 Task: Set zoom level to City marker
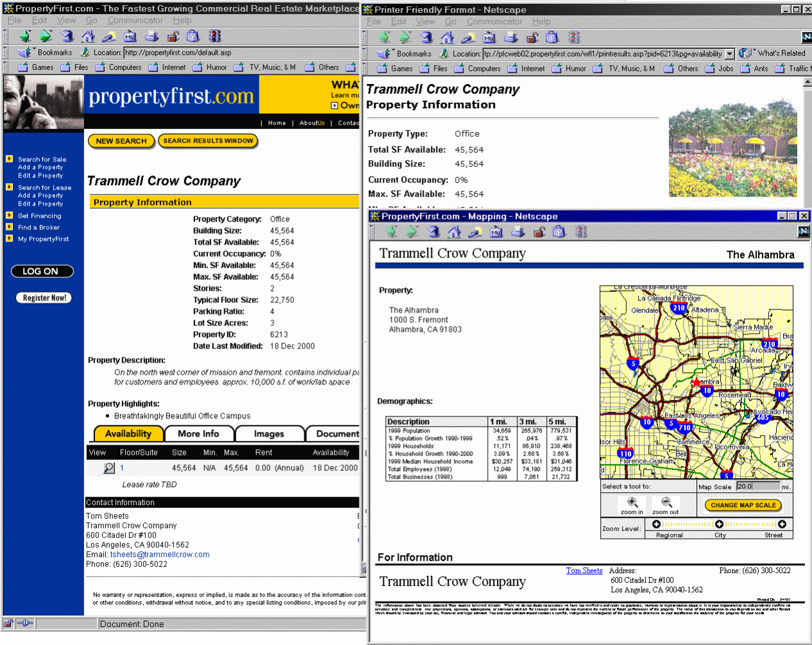pyautogui.click(x=720, y=524)
